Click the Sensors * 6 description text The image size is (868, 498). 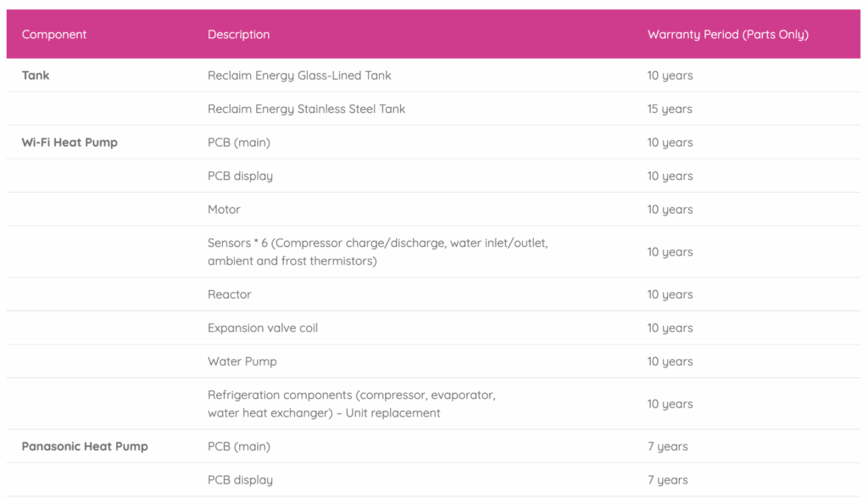pos(377,252)
